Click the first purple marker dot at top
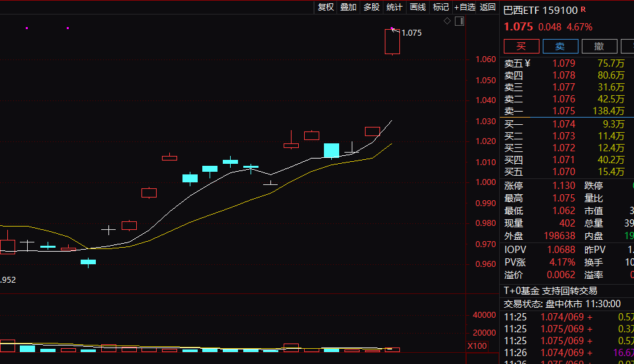The width and height of the screenshot is (634, 364). 26,28
